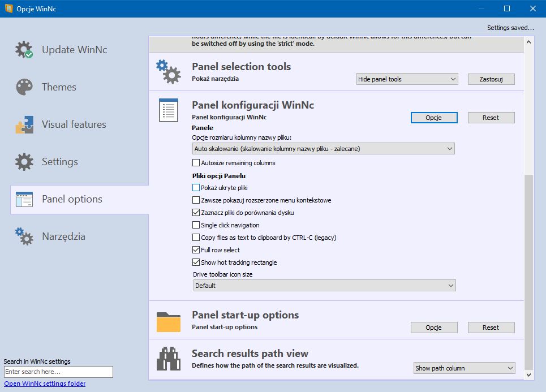Click the Zastosuj button

click(491, 79)
